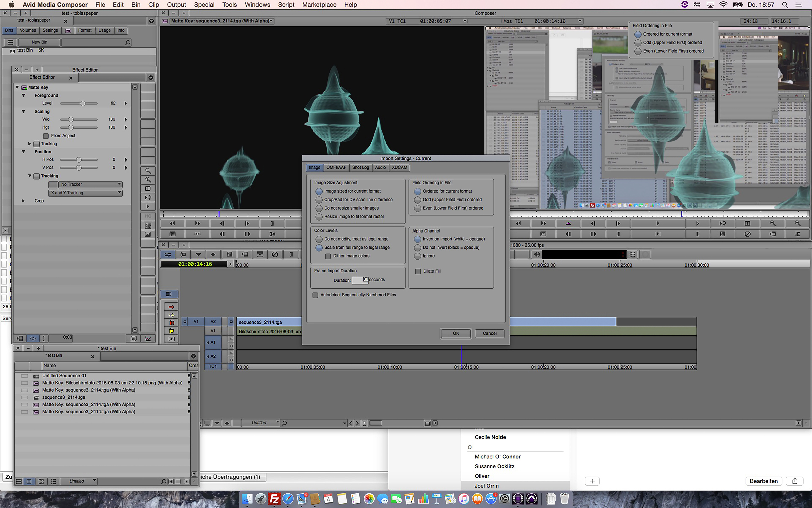Click the Foreground Level slider handle
Image resolution: width=812 pixels, height=508 pixels.
(82, 104)
